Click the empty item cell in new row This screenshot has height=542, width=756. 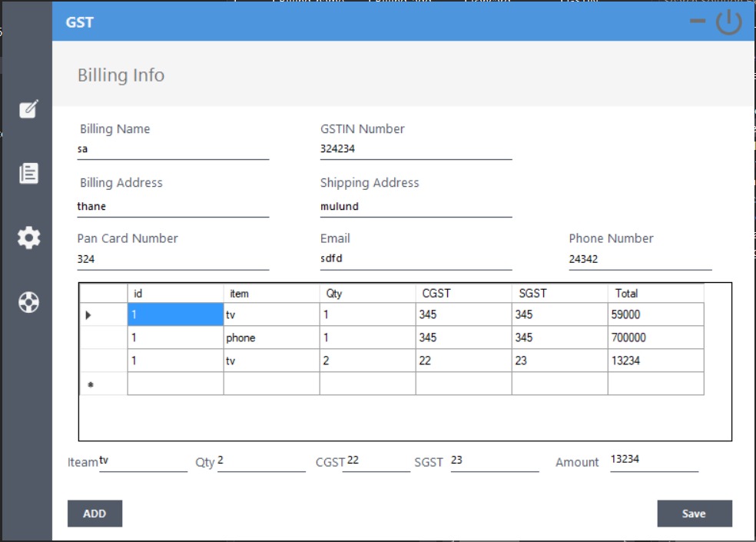click(x=271, y=384)
